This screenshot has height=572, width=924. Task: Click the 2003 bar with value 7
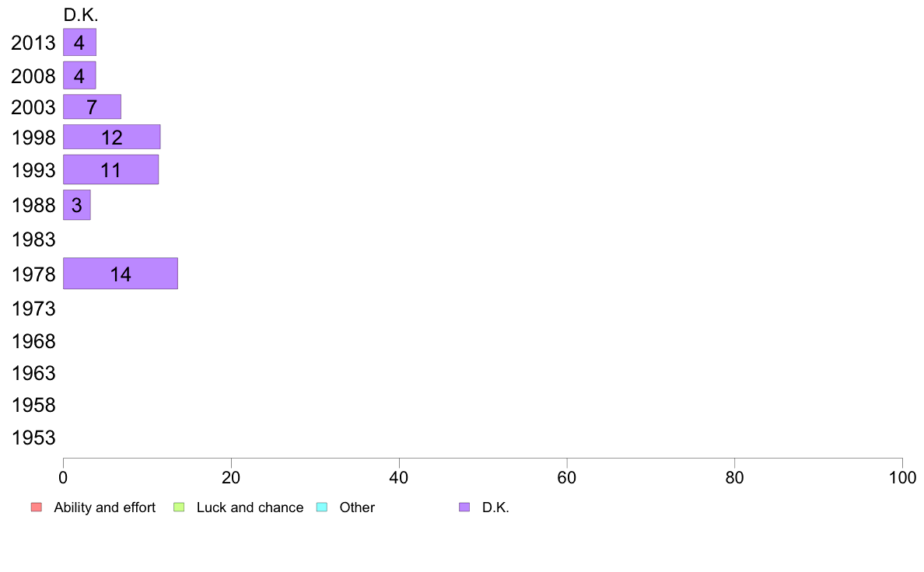[92, 106]
